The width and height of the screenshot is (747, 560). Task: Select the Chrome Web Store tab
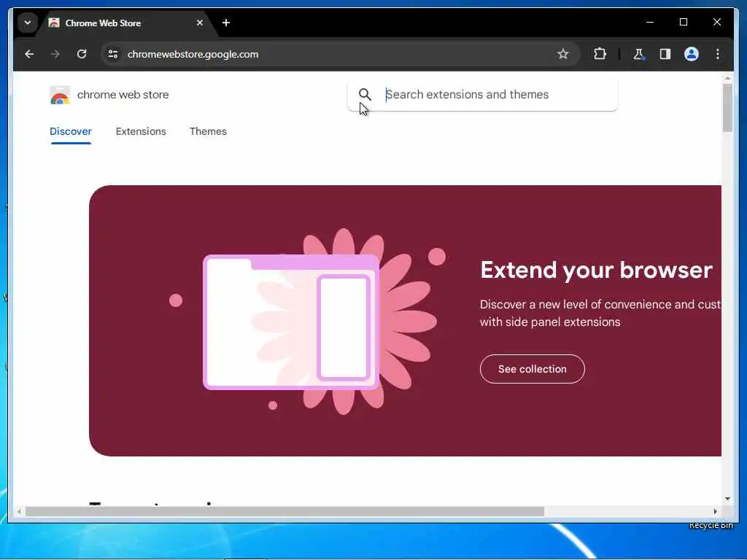126,23
